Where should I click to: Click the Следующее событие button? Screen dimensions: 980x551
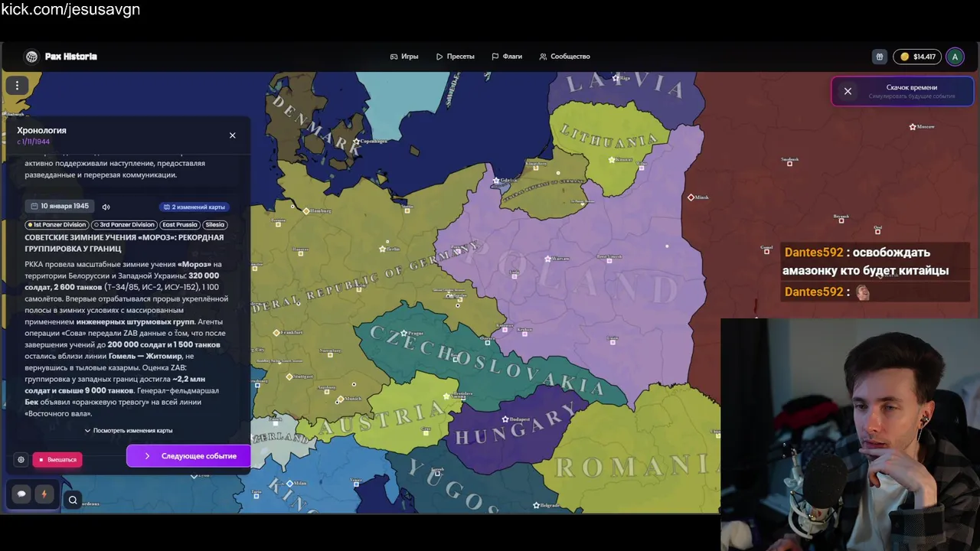click(x=188, y=456)
